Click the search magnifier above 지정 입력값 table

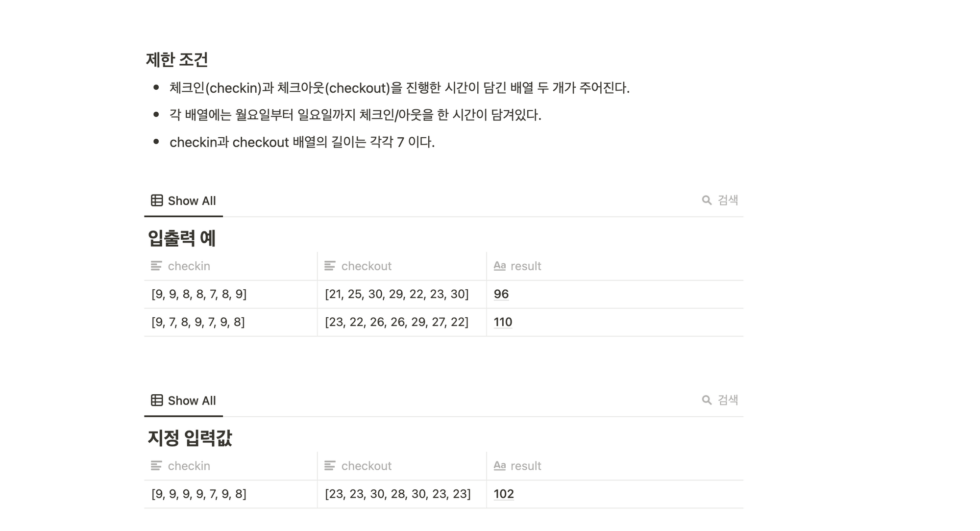pos(707,400)
